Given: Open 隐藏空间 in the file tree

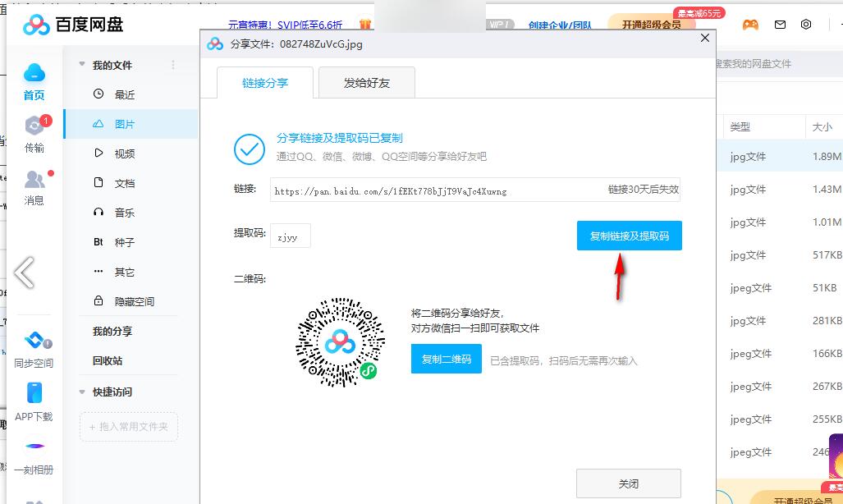Looking at the screenshot, I should coord(134,301).
